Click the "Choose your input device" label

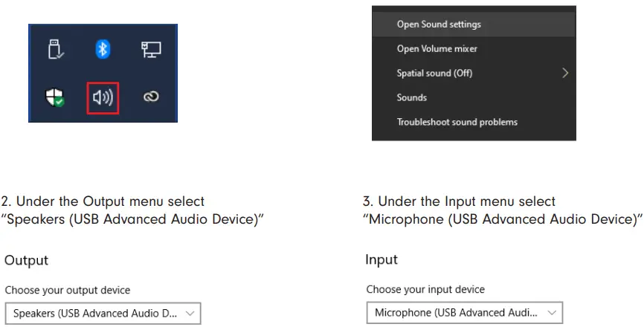pyautogui.click(x=425, y=289)
